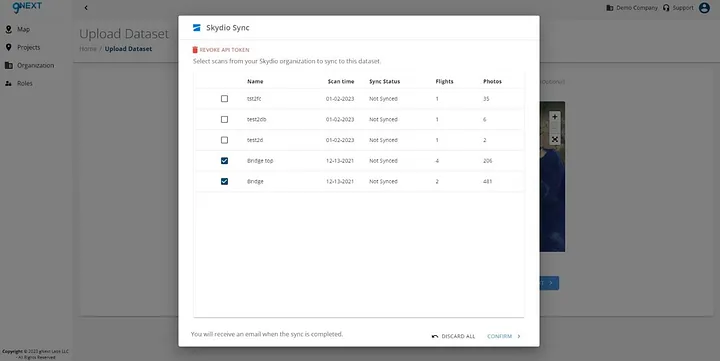
Task: Select the tst2fc scan checkbox
Action: [224, 99]
